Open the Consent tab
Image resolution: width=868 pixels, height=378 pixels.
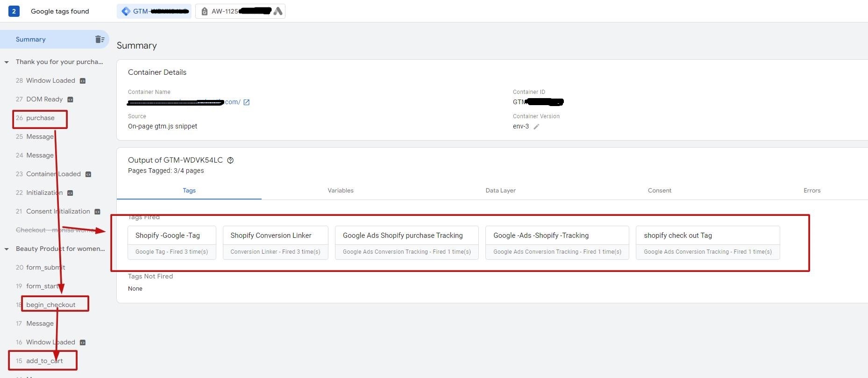tap(660, 191)
